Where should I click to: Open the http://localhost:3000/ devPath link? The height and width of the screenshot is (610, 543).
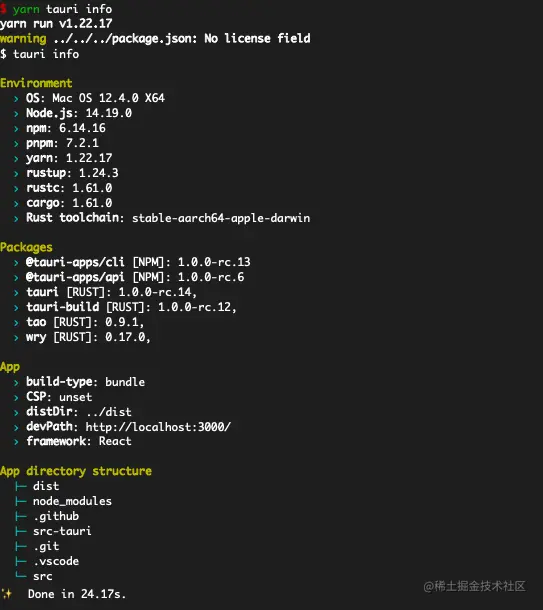(158, 427)
